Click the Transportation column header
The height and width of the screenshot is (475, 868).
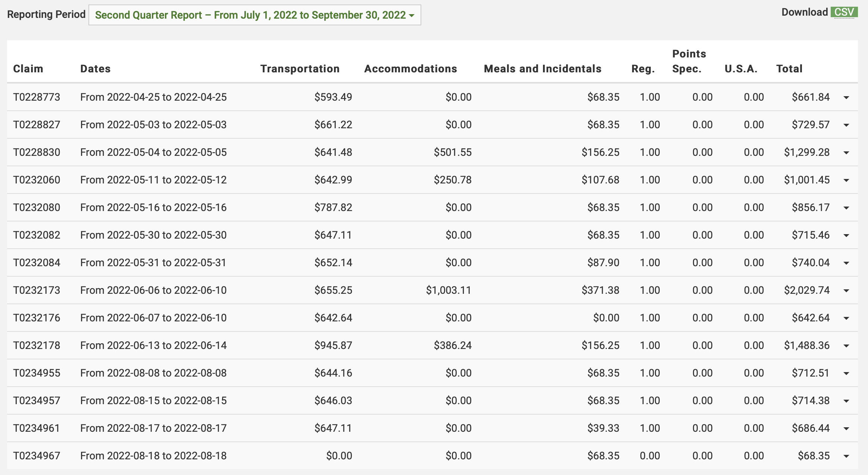[300, 69]
